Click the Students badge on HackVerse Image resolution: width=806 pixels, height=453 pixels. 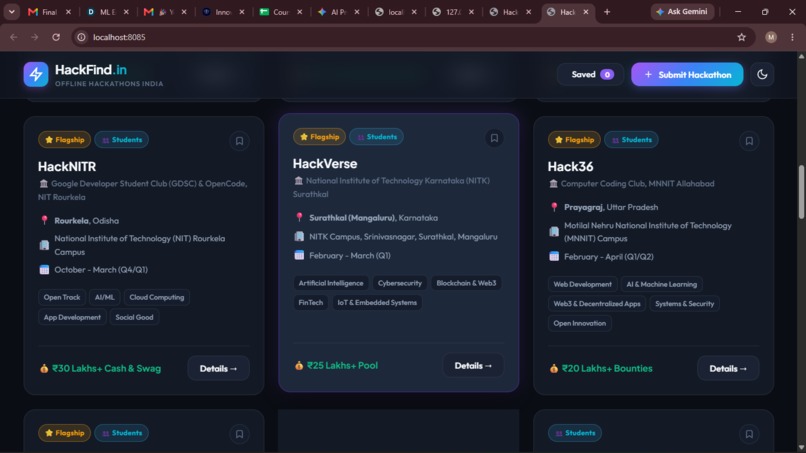point(376,137)
